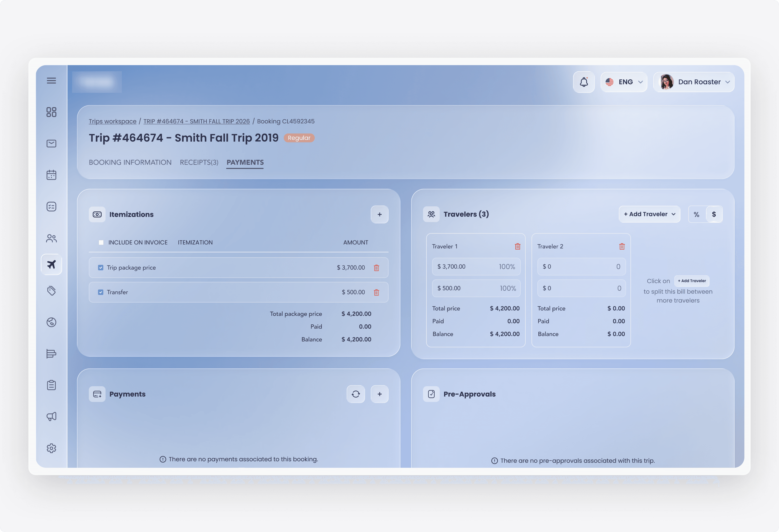Viewport: 779px width, 532px height.
Task: Expand the Add Traveler dropdown
Action: (x=649, y=214)
